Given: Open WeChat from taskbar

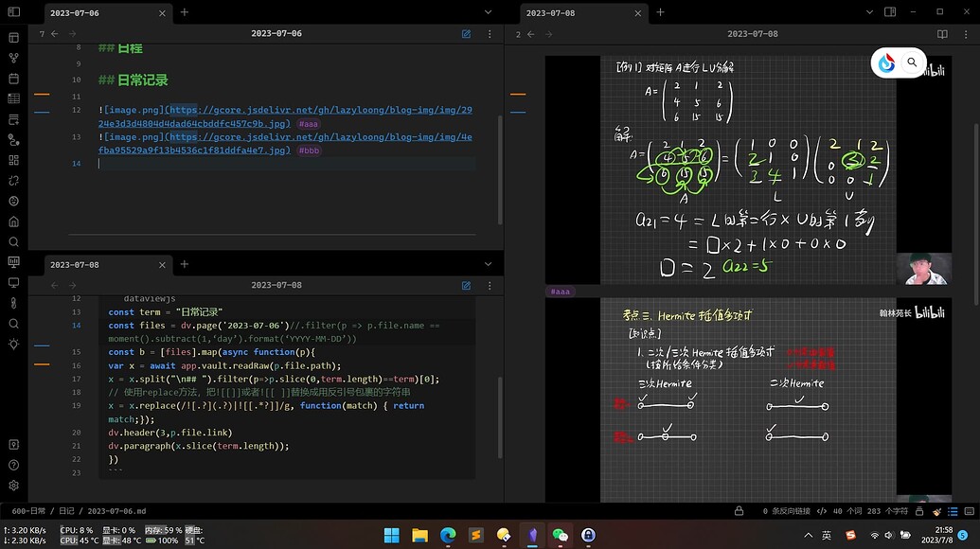Looking at the screenshot, I should [x=560, y=535].
